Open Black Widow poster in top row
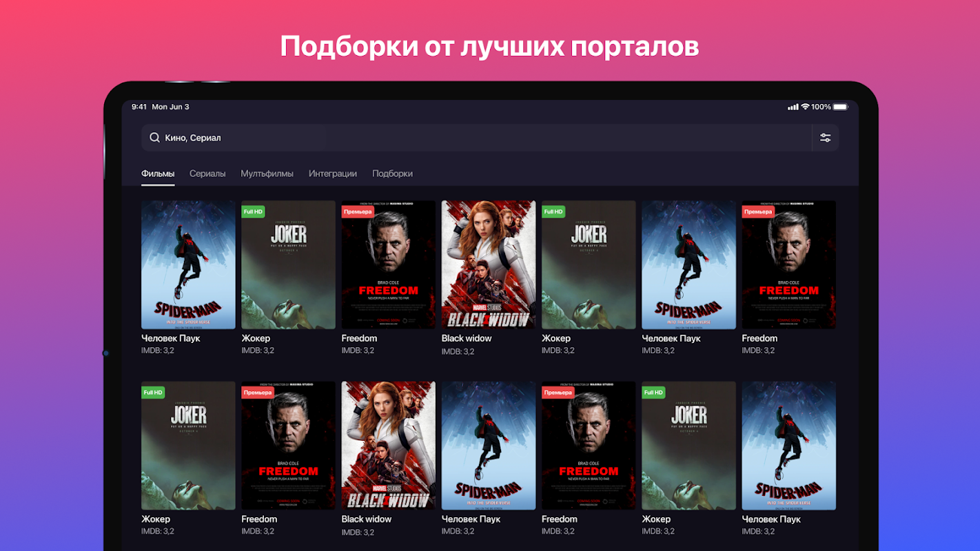This screenshot has height=551, width=980. point(489,264)
